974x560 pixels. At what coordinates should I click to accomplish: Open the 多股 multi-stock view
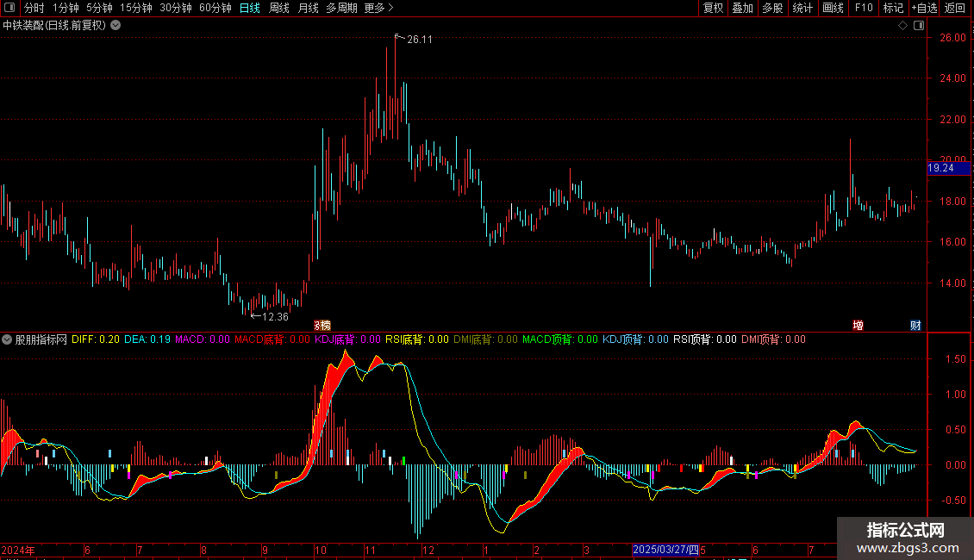[x=772, y=8]
